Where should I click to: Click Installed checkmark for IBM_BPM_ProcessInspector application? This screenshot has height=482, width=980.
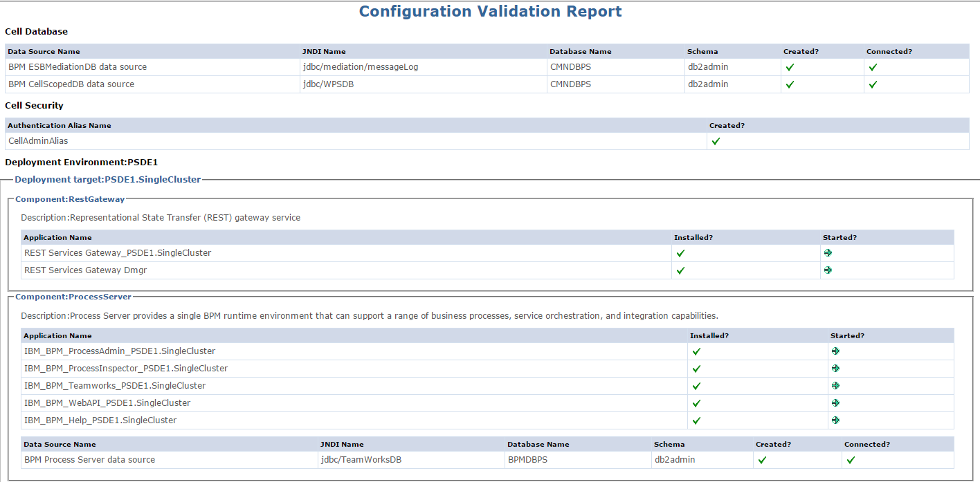coord(696,369)
